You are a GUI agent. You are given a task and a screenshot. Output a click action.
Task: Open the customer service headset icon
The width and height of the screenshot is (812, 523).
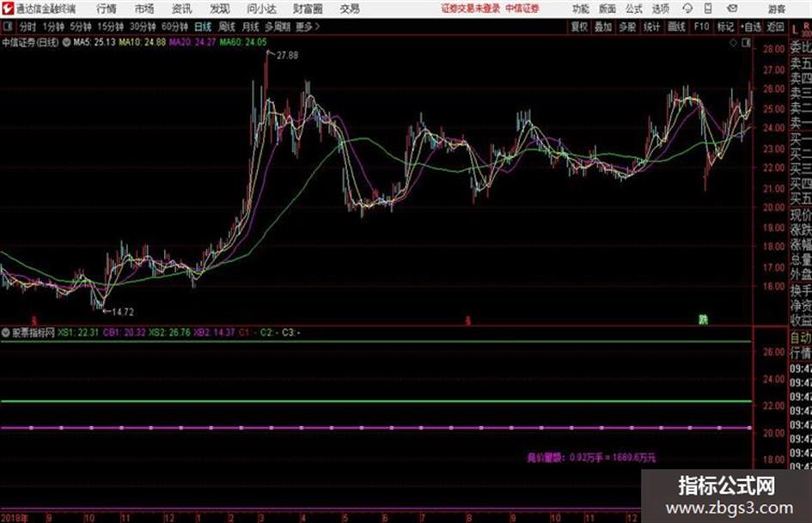click(x=687, y=9)
